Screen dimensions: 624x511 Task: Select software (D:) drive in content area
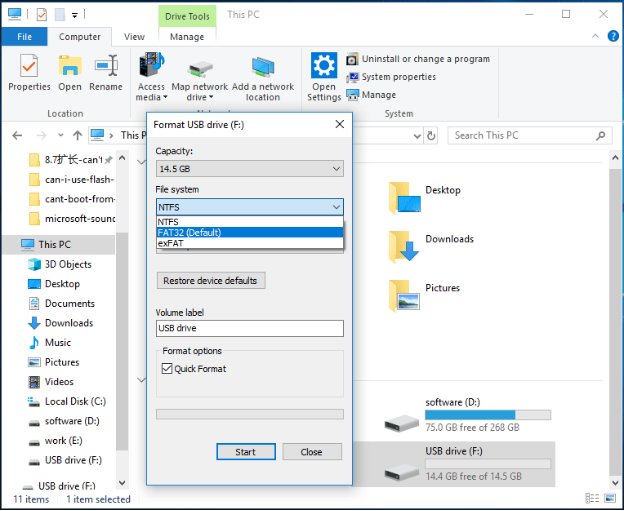tap(468, 416)
